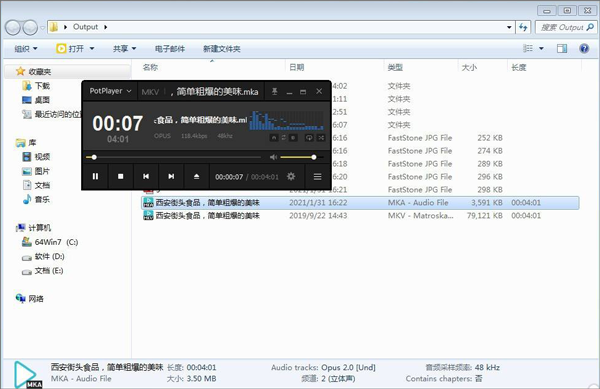Skip to the next track
Viewport: 600px width, 389px height.
point(171,176)
